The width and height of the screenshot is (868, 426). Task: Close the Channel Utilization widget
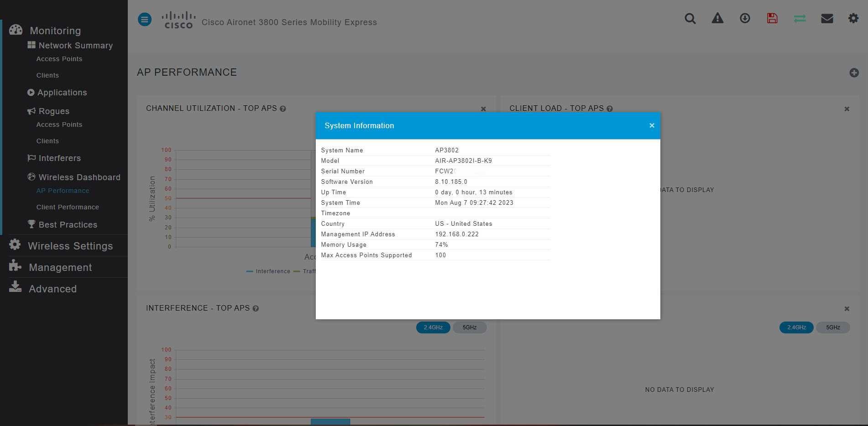pos(483,109)
